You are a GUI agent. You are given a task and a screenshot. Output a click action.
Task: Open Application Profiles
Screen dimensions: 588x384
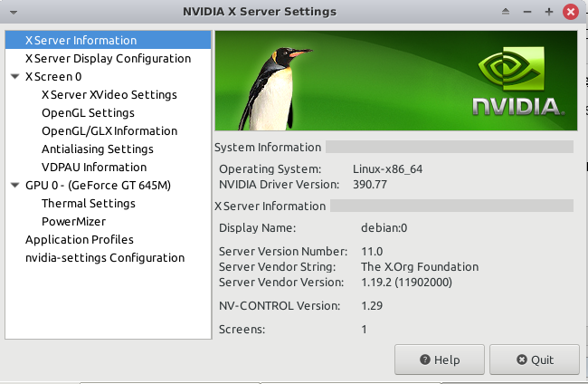79,240
